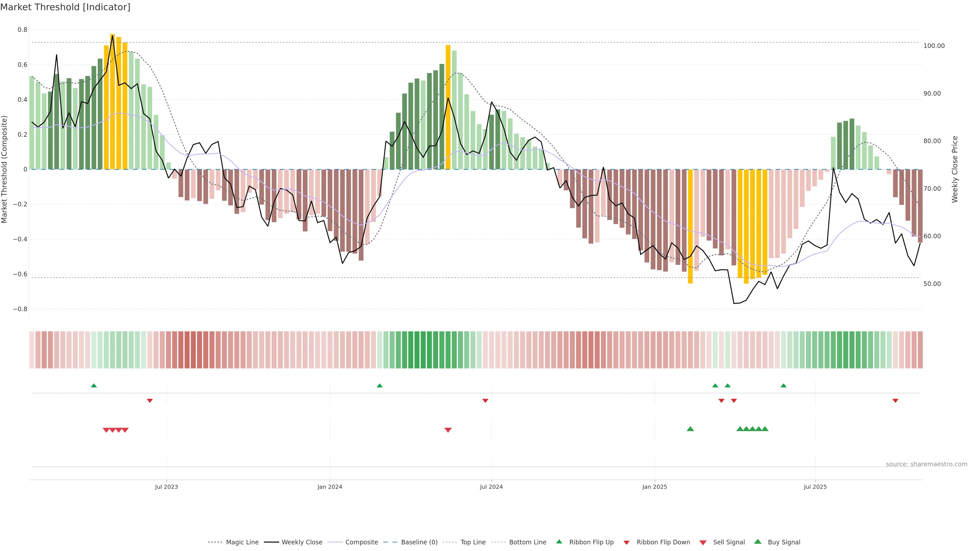Image resolution: width=980 pixels, height=551 pixels.
Task: Click the Top Line legend label
Action: pos(473,542)
